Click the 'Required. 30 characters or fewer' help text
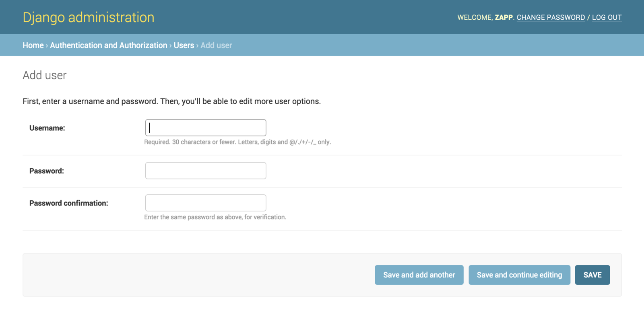The height and width of the screenshot is (321, 644). [x=237, y=142]
